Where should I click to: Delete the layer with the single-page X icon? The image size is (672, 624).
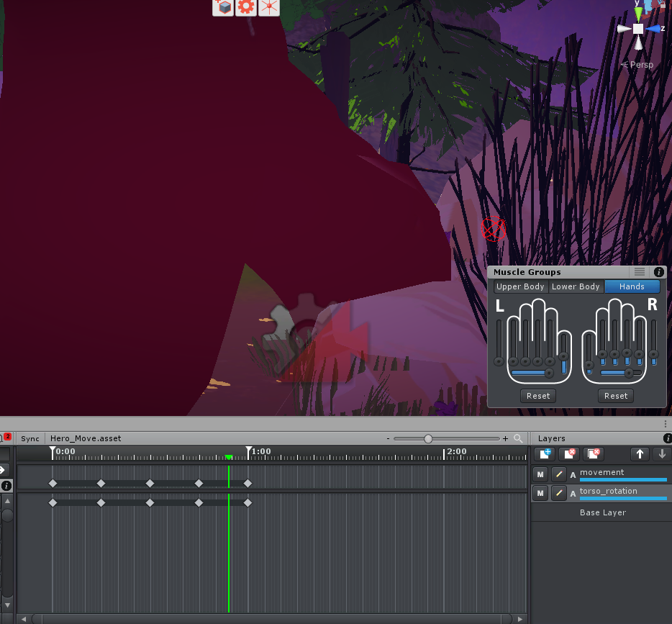click(x=569, y=453)
